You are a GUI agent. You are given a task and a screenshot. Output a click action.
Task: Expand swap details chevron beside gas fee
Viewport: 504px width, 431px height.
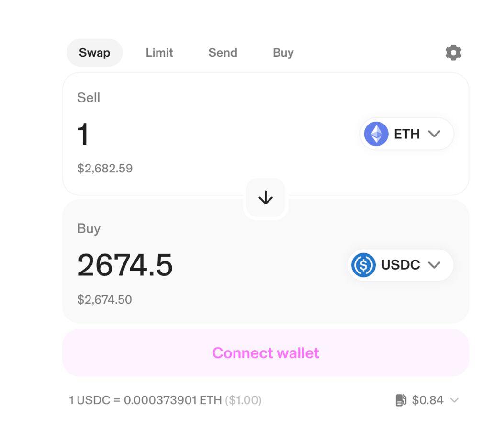pos(455,400)
